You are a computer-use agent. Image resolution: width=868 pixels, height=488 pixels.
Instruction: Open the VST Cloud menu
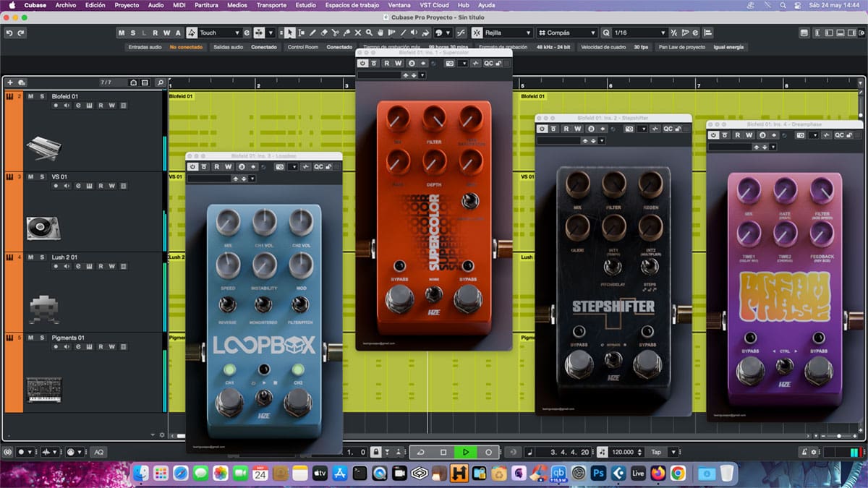point(435,5)
